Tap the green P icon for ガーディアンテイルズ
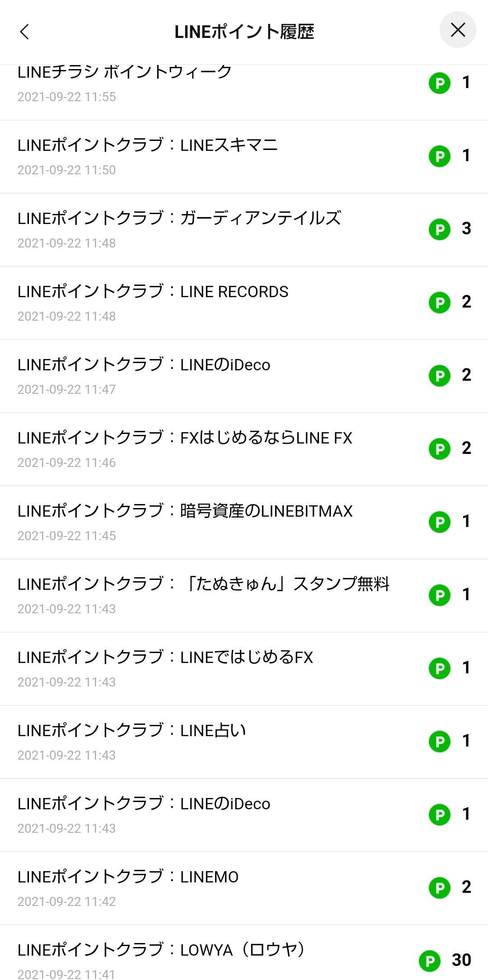 coord(440,229)
